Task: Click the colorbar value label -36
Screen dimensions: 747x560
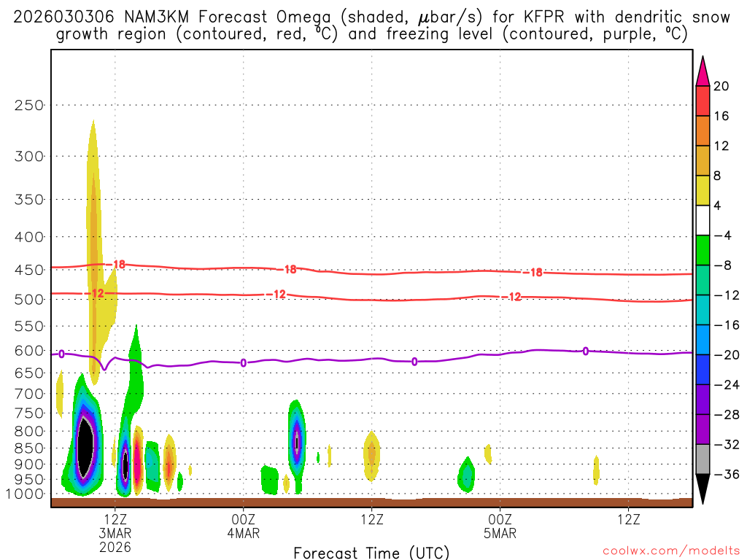Action: (726, 474)
